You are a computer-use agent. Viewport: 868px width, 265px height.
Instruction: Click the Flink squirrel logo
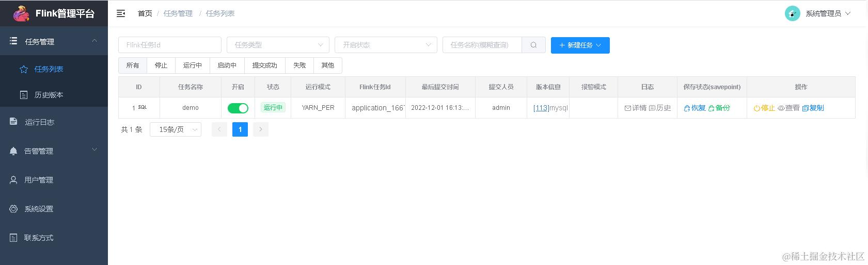(x=21, y=13)
